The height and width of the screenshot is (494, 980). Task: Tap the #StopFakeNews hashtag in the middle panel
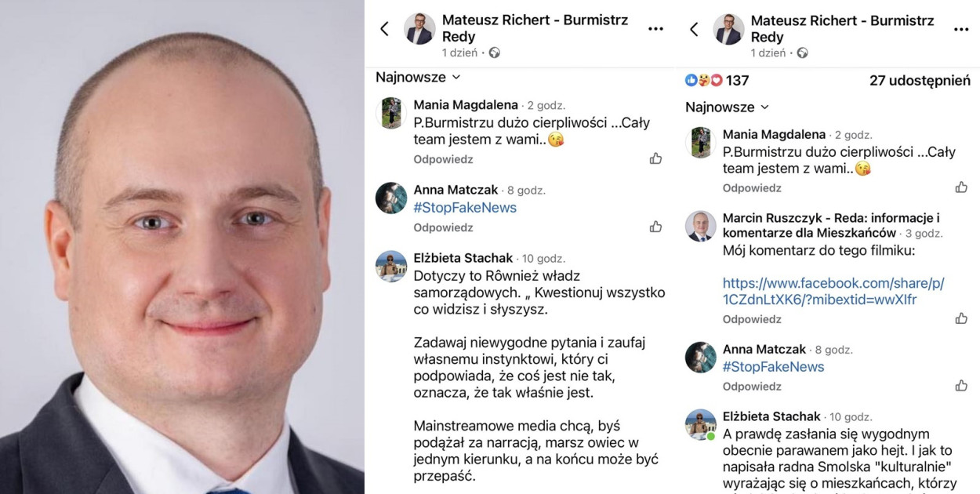465,208
